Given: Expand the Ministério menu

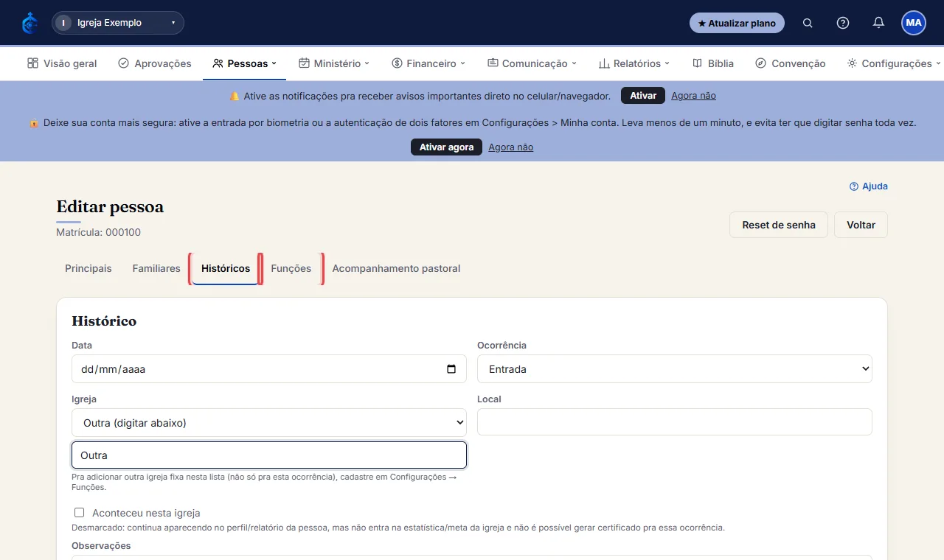Looking at the screenshot, I should click(x=334, y=63).
